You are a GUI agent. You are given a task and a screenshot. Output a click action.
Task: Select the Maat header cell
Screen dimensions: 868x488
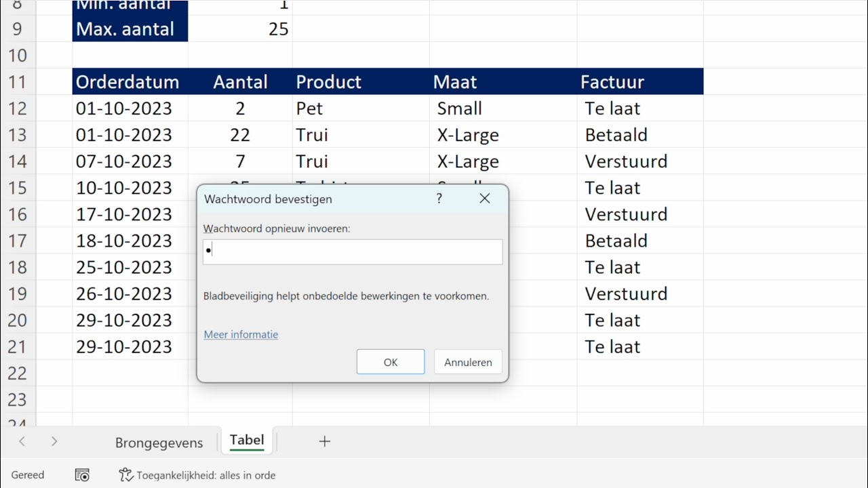503,82
